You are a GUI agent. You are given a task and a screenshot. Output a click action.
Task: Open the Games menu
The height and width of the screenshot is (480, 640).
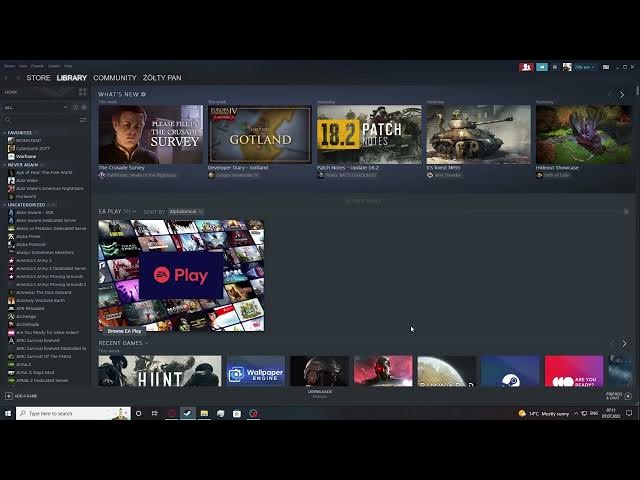point(54,66)
